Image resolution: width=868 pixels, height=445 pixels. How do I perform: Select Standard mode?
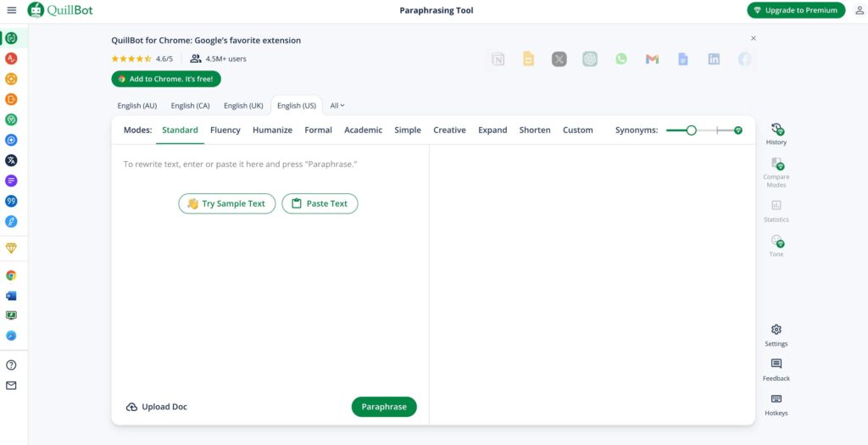pos(180,130)
